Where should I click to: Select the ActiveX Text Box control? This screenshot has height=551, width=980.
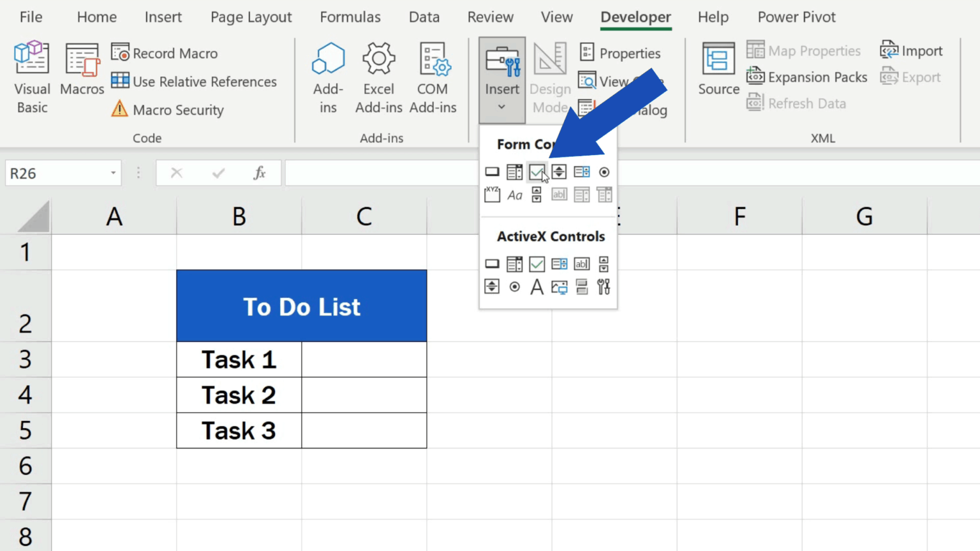(581, 264)
